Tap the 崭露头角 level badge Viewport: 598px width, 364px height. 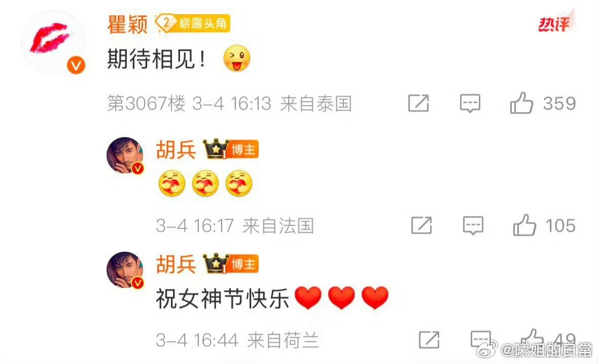(193, 23)
